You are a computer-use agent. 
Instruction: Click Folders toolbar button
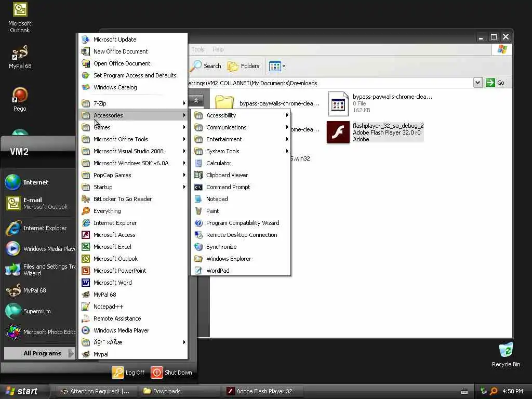[x=243, y=66]
